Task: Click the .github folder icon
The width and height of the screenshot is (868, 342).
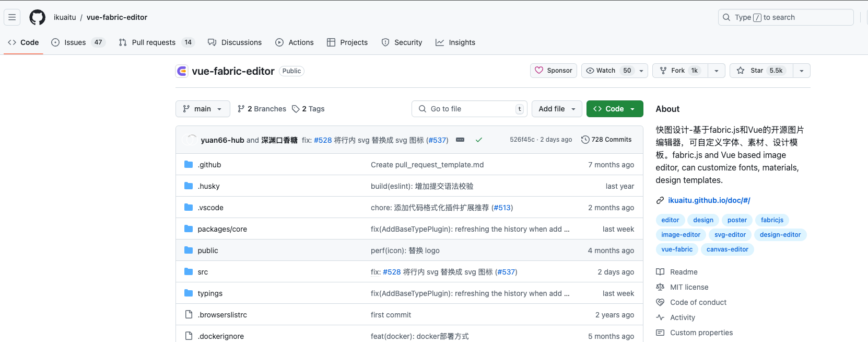Action: pos(189,165)
